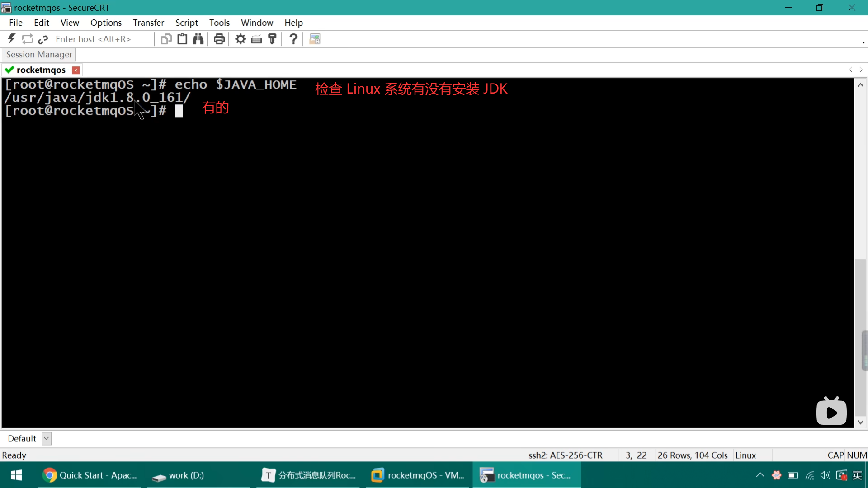Click the Connect in Tab chain icon
This screenshot has height=488, width=868.
coord(43,39)
